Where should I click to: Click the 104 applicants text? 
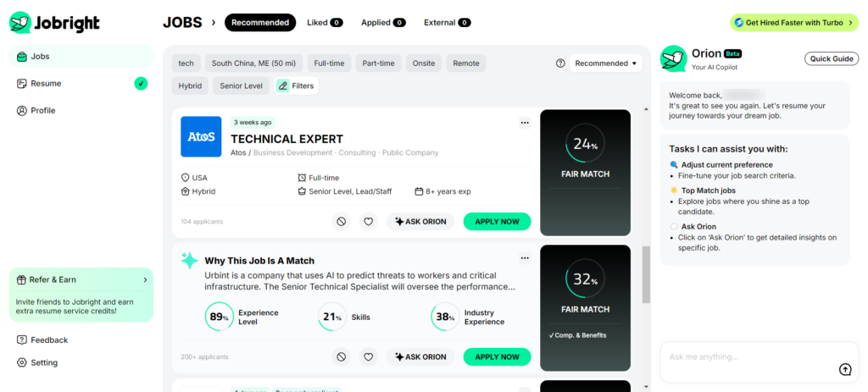[202, 222]
